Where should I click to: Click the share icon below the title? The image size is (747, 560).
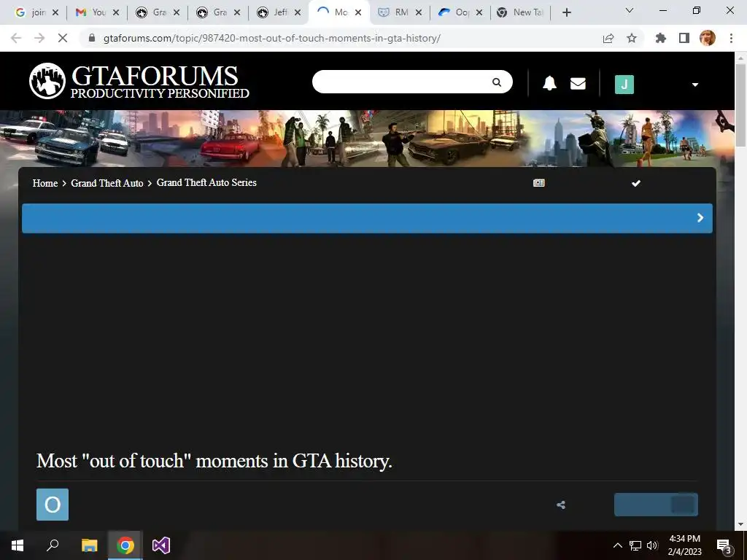click(561, 505)
